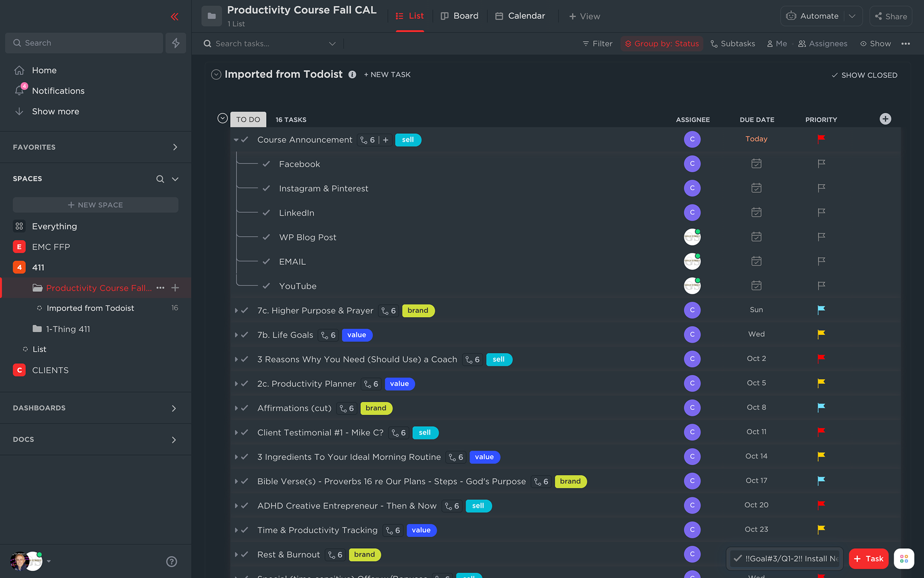The width and height of the screenshot is (924, 578).
Task: Mark Facebook subtask as complete
Action: (x=266, y=164)
